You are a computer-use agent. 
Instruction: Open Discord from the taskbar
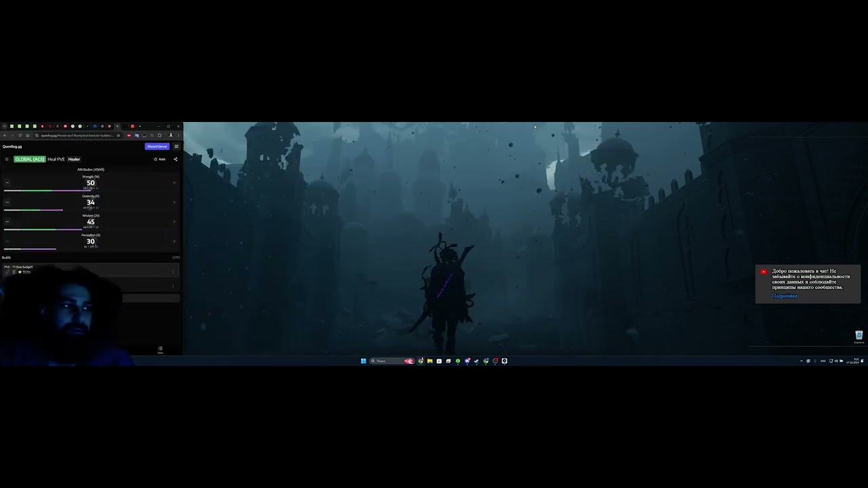point(467,361)
